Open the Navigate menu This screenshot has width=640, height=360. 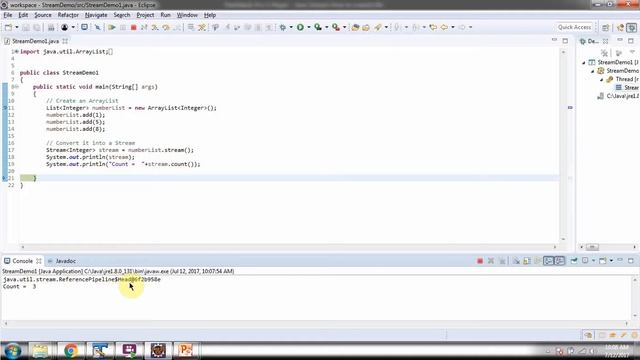(96, 15)
